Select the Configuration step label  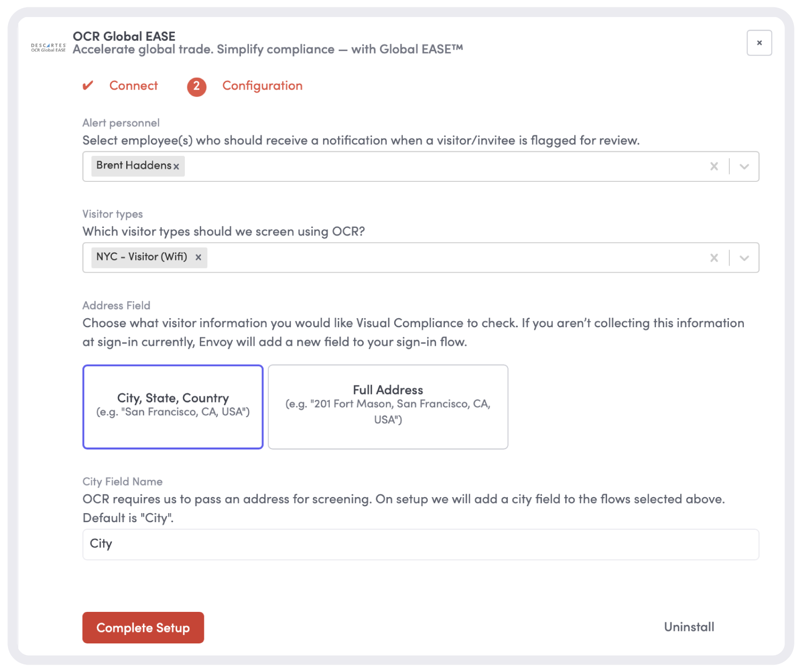(262, 86)
